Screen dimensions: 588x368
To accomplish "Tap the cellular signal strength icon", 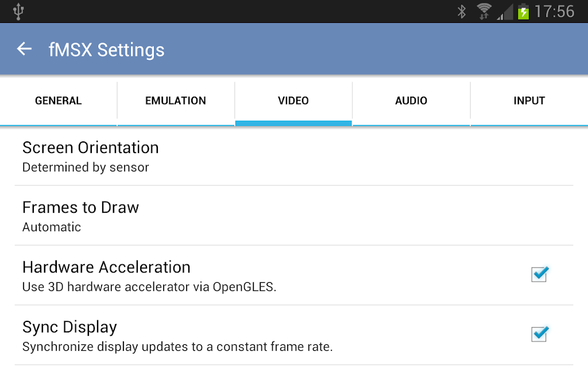I will click(504, 11).
